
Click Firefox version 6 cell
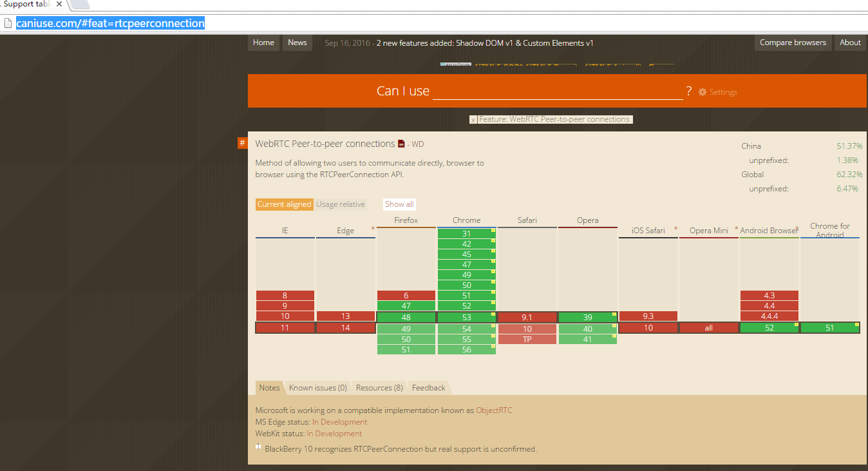pos(406,296)
